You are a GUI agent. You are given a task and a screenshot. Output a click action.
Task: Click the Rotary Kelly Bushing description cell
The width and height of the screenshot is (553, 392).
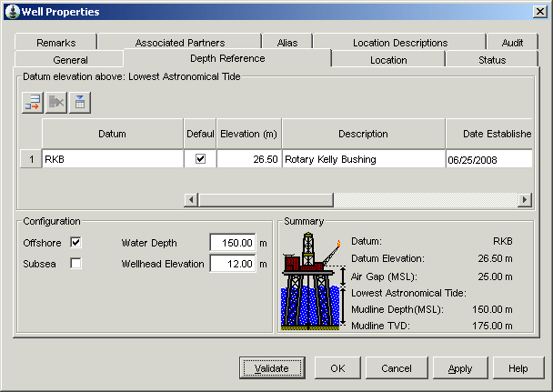364,159
